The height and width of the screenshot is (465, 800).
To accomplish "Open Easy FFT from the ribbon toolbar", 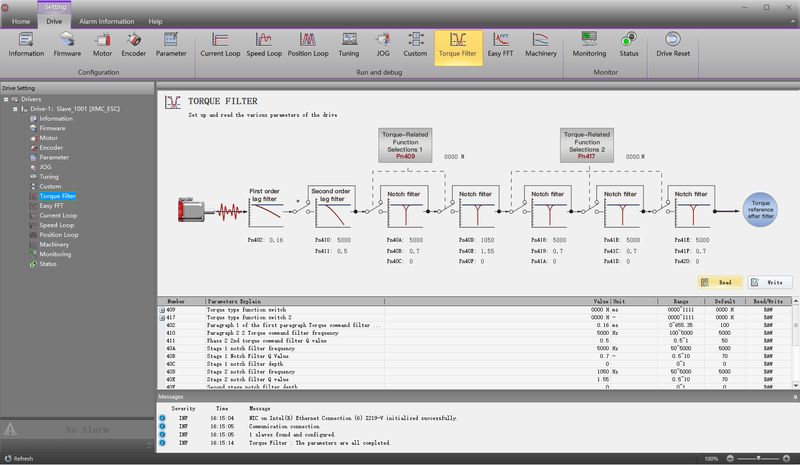I will click(x=501, y=45).
